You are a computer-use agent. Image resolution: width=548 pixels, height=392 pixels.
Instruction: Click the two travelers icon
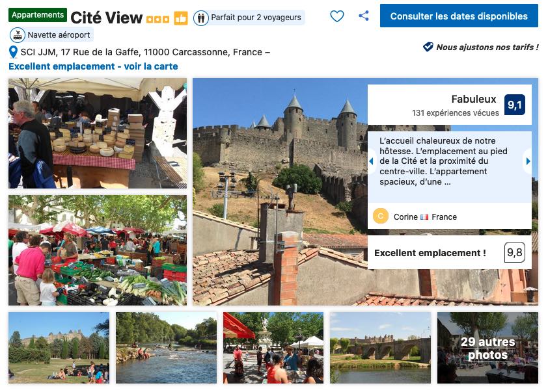click(x=201, y=18)
